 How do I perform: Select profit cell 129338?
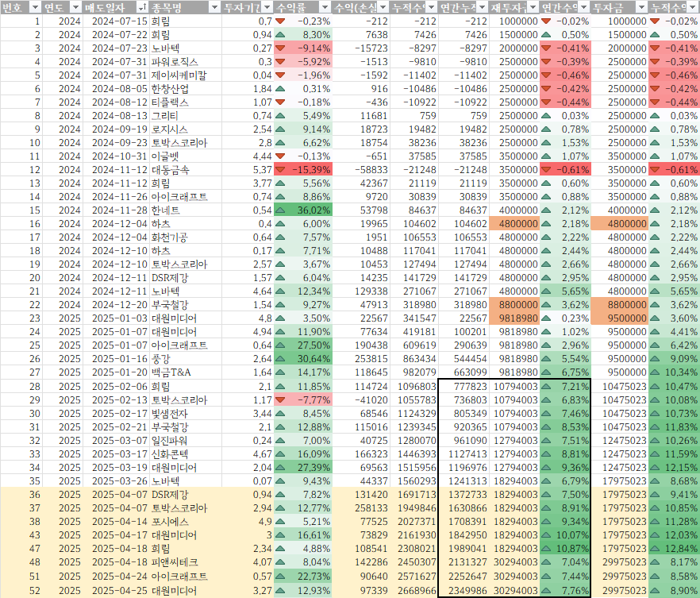click(360, 291)
